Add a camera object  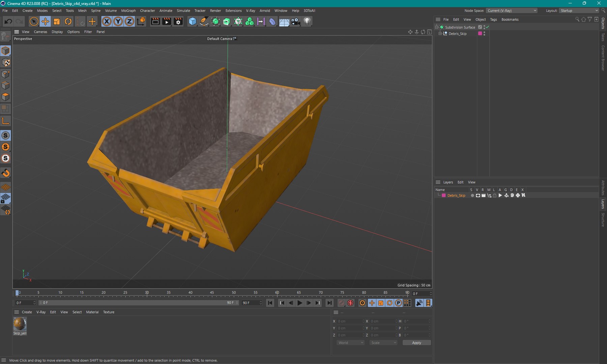click(x=295, y=22)
